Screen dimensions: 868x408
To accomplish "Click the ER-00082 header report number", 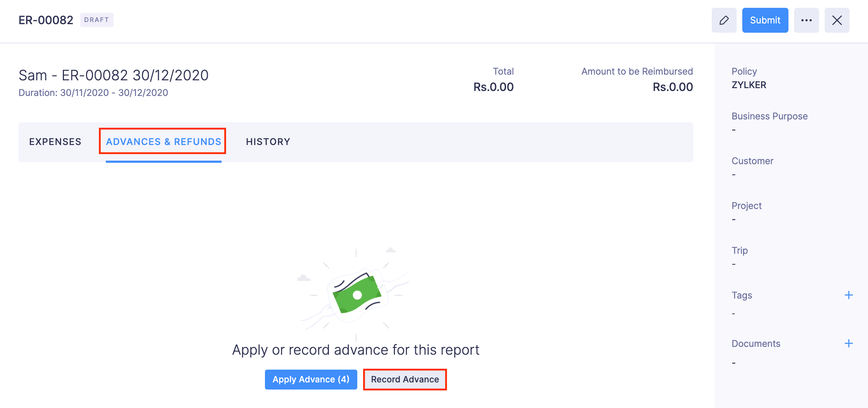I will pyautogui.click(x=46, y=20).
